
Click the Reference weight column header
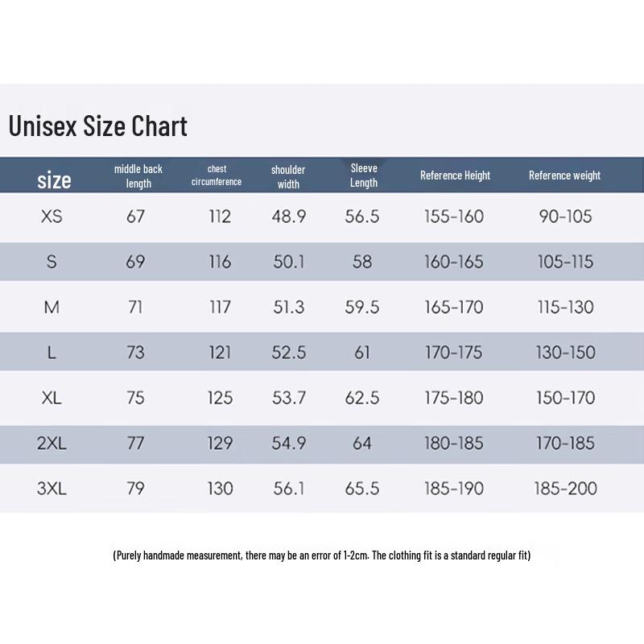[564, 175]
